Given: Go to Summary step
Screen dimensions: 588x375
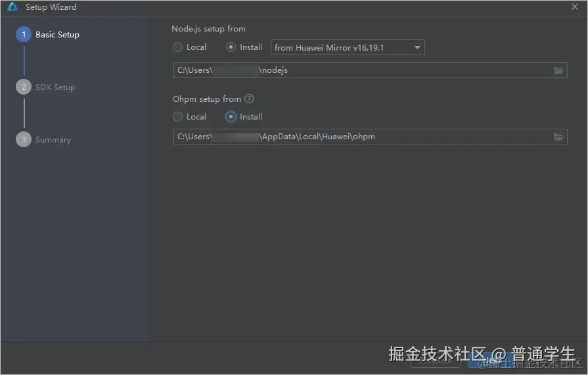Looking at the screenshot, I should pyautogui.click(x=43, y=139).
